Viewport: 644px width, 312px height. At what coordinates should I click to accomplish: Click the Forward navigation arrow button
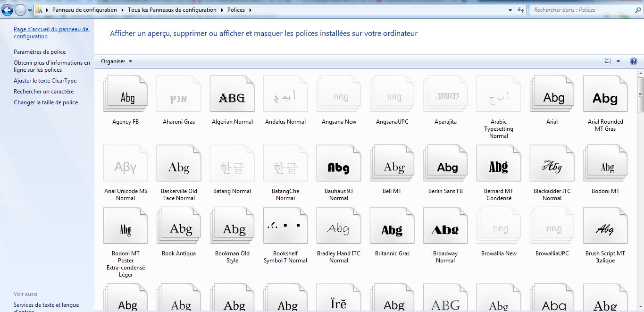20,10
